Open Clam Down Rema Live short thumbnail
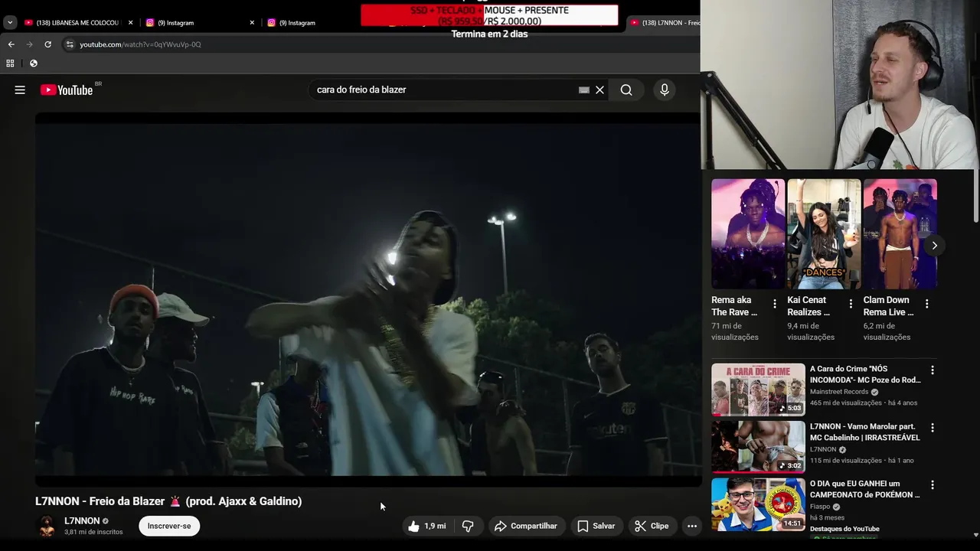Viewport: 980px width, 551px height. coord(900,233)
